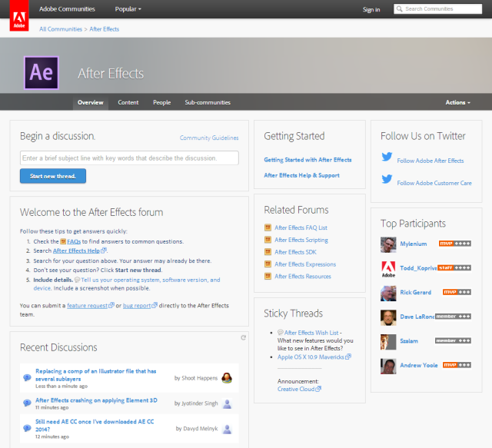Click the discussion subject line input

click(129, 158)
